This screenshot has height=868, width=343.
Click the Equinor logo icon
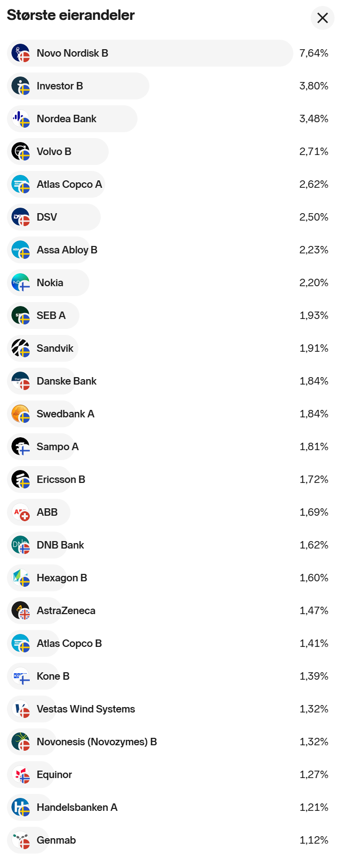(20, 775)
